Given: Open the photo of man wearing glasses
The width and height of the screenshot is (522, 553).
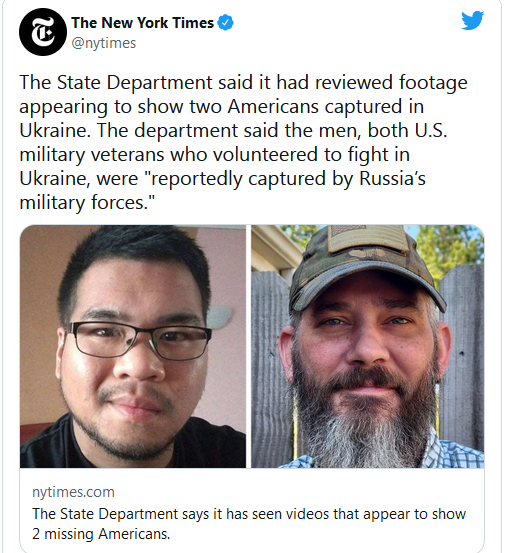Looking at the screenshot, I should click(133, 346).
